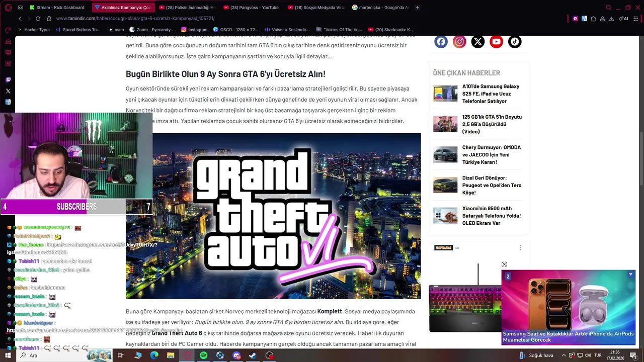Viewport: 644px width, 362px height.
Task: Open the Sharknado bookmark
Action: point(390,30)
